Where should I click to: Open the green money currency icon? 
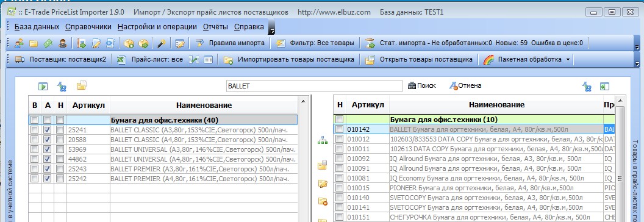pyautogui.click(x=48, y=43)
